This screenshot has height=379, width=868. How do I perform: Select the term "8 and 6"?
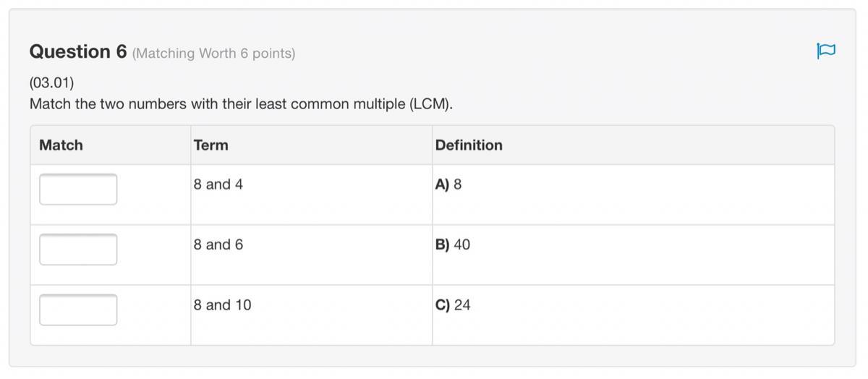tap(218, 244)
